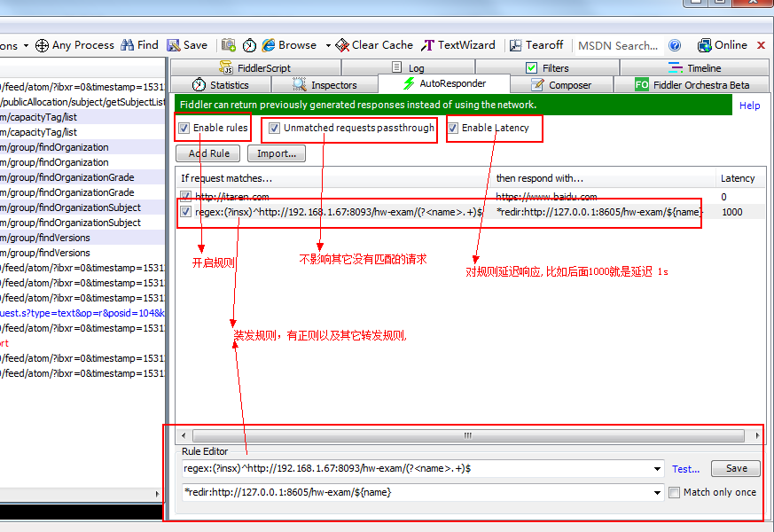
Task: Select the blue type=text&op=r session
Action: tap(82, 313)
